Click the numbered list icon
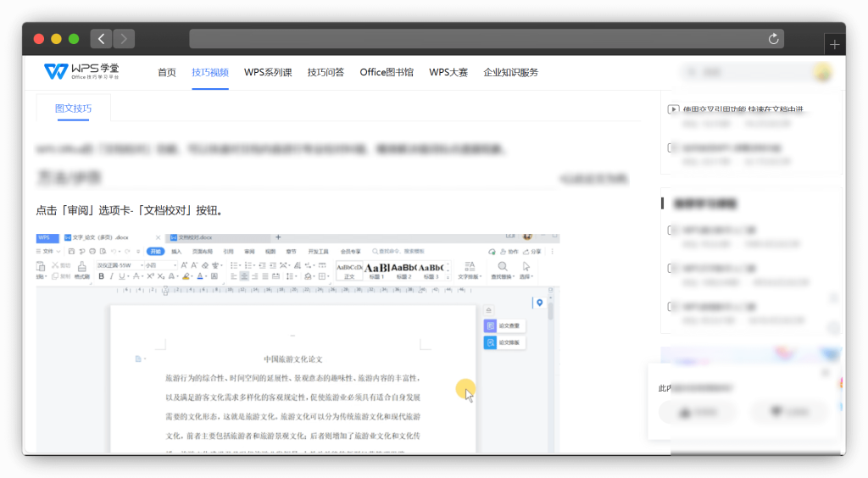Image resolution: width=868 pixels, height=478 pixels. point(248,265)
